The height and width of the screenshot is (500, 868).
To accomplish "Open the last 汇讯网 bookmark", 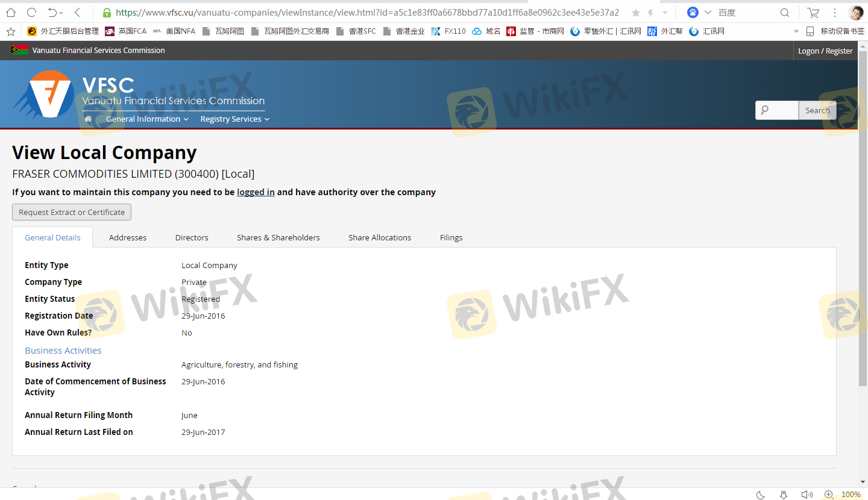I will [x=706, y=31].
